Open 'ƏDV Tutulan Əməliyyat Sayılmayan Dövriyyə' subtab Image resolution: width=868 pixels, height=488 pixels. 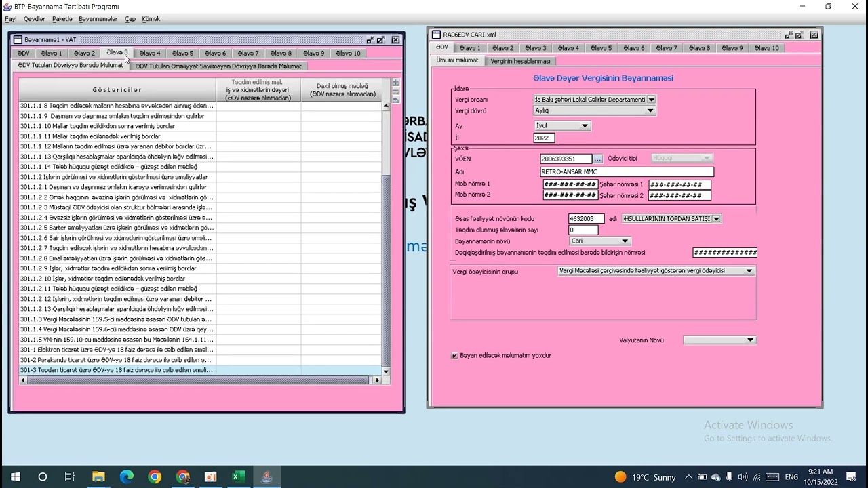click(219, 66)
